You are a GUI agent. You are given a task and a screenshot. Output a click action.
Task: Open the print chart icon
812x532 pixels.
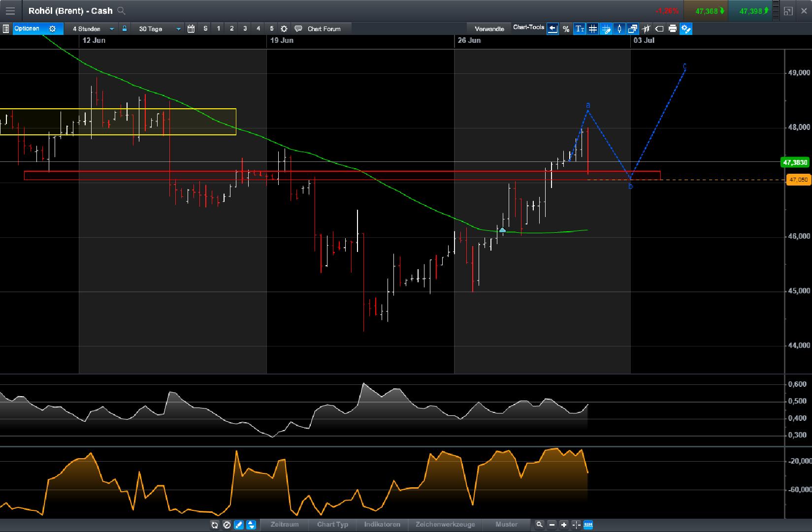[x=672, y=29]
